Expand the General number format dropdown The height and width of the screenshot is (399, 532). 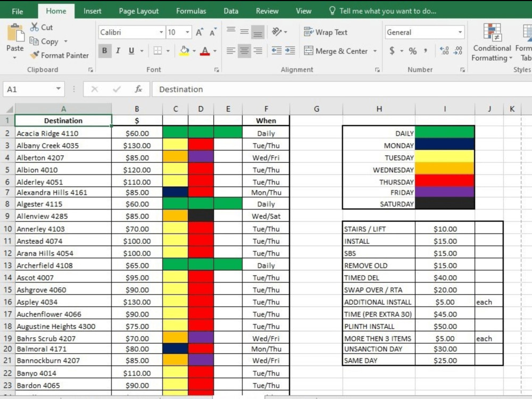coord(460,32)
